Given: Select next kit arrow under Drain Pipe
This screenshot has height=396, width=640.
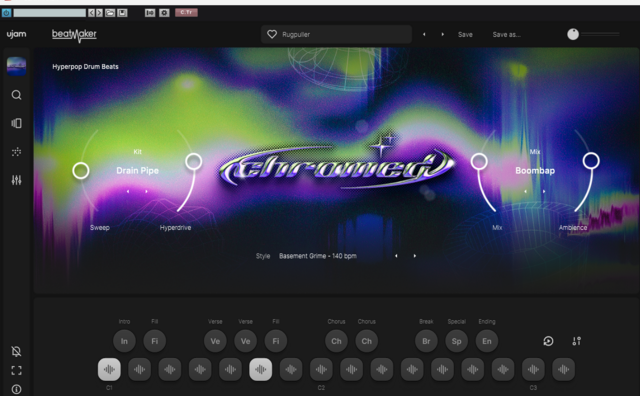Looking at the screenshot, I should (x=147, y=191).
